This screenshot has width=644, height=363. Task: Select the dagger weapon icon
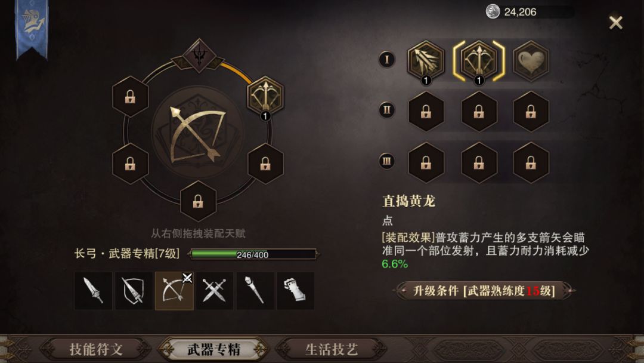[x=93, y=291]
